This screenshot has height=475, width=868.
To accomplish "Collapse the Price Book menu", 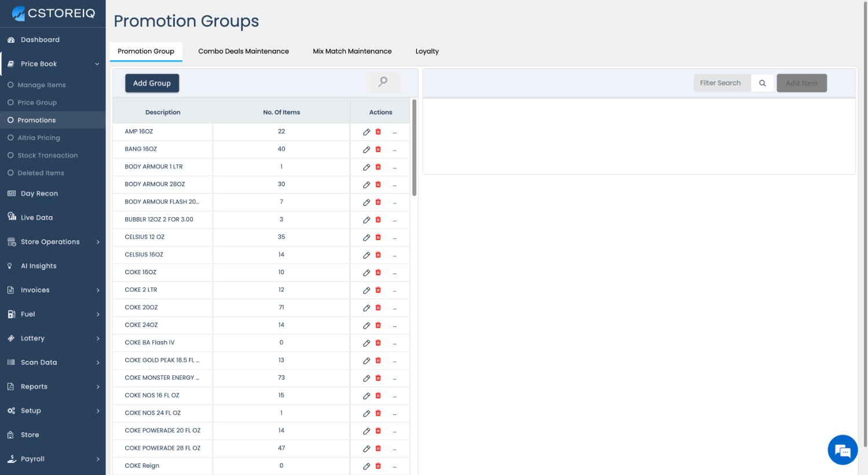I will [97, 64].
